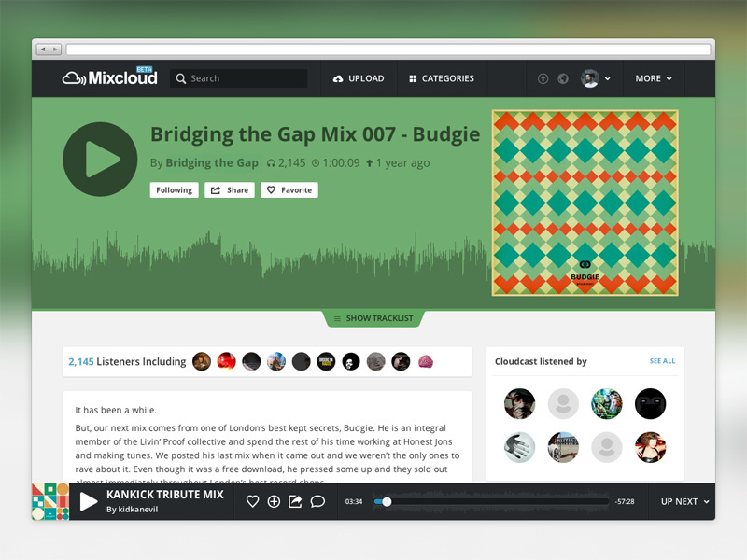Open the profile avatar dropdown

596,78
